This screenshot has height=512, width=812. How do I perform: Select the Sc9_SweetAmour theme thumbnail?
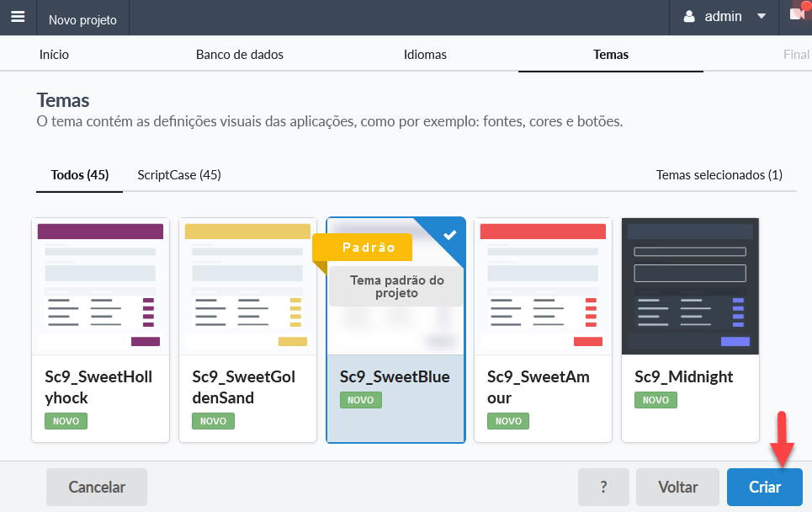543,286
